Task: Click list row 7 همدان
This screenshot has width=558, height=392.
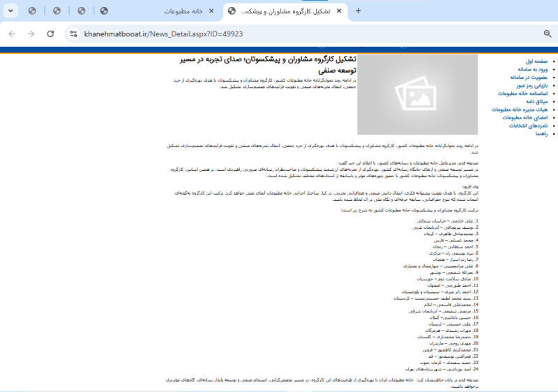Action: (x=455, y=259)
